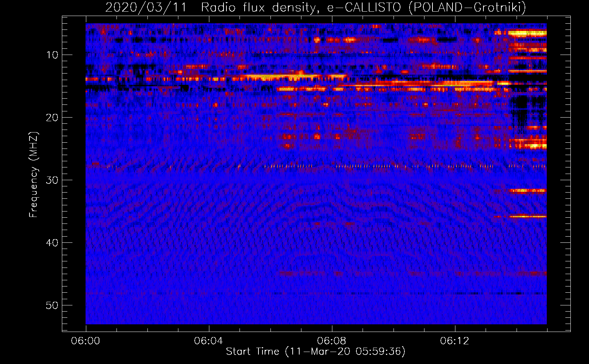589x364 pixels.
Task: Click the 20 MHz frequency tick label
Action: (52, 118)
